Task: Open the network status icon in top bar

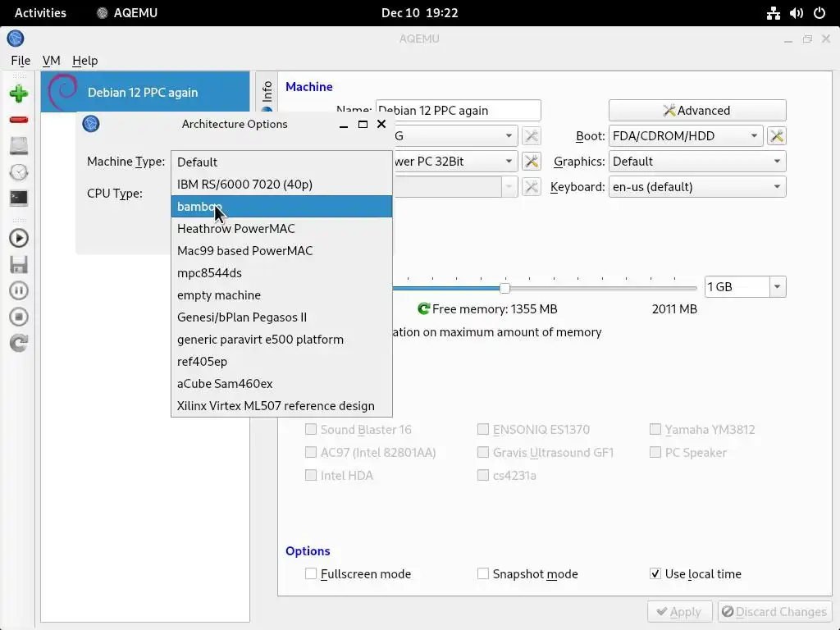Action: pyautogui.click(x=773, y=13)
